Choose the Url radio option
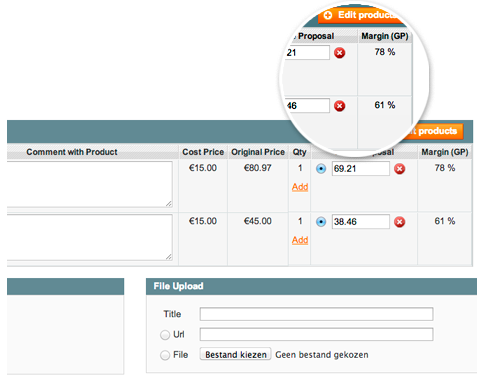 (x=165, y=335)
